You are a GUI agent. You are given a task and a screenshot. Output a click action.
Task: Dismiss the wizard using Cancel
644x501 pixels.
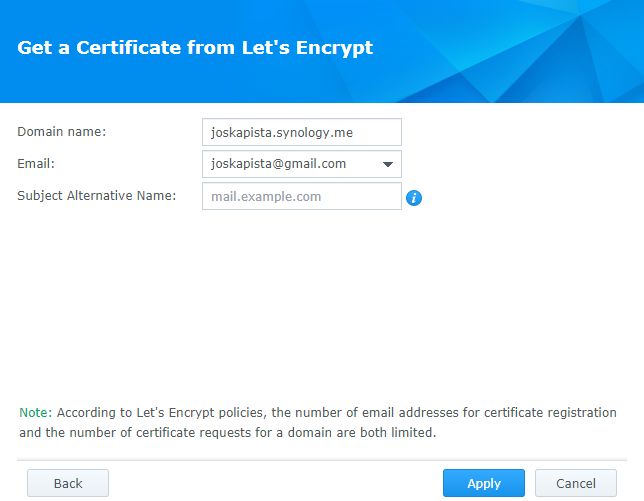point(576,483)
